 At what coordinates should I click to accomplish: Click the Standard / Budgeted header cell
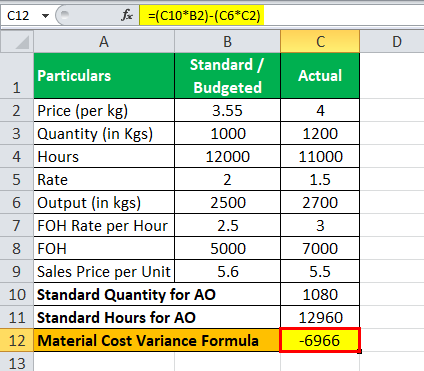(x=227, y=76)
